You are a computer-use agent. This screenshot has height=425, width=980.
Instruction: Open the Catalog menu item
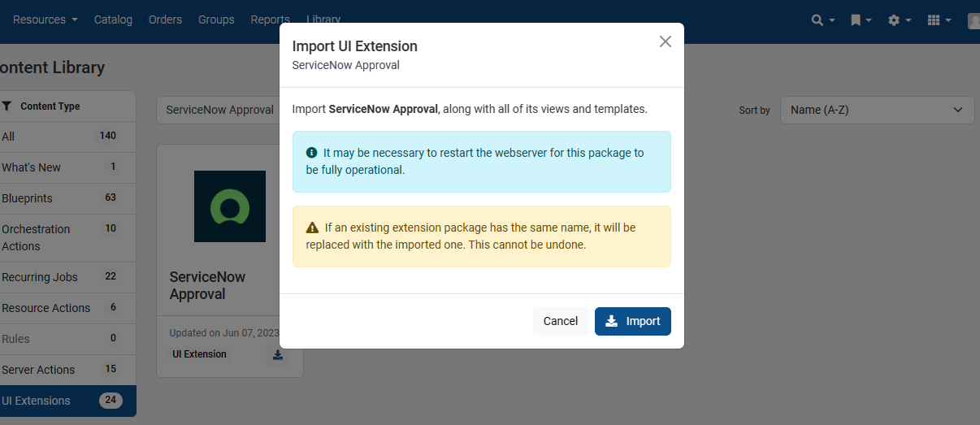coord(113,20)
